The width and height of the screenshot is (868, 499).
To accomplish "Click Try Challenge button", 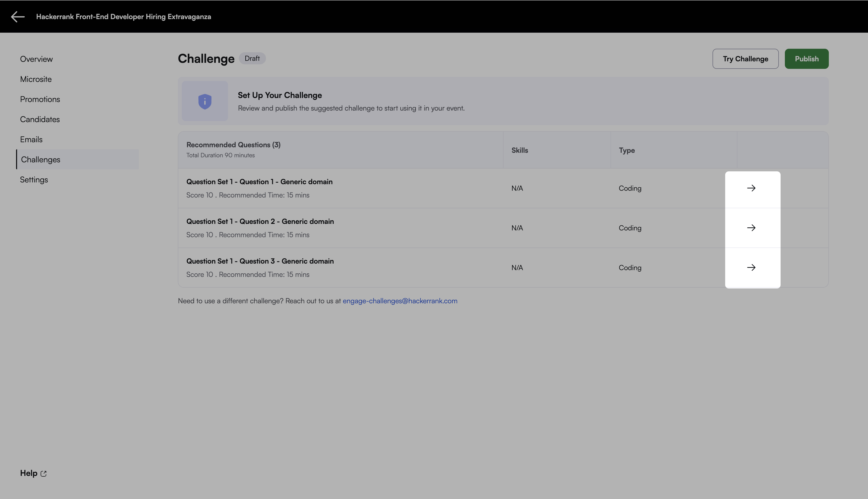I will tap(745, 59).
